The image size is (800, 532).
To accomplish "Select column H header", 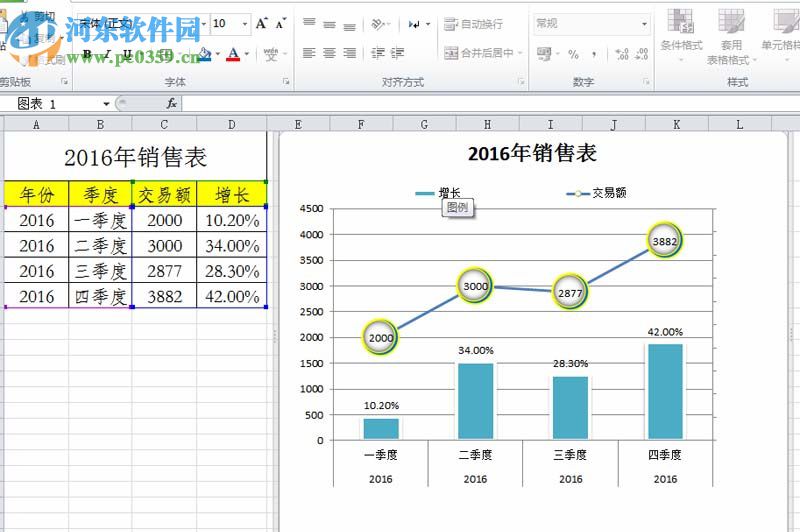I will (487, 124).
